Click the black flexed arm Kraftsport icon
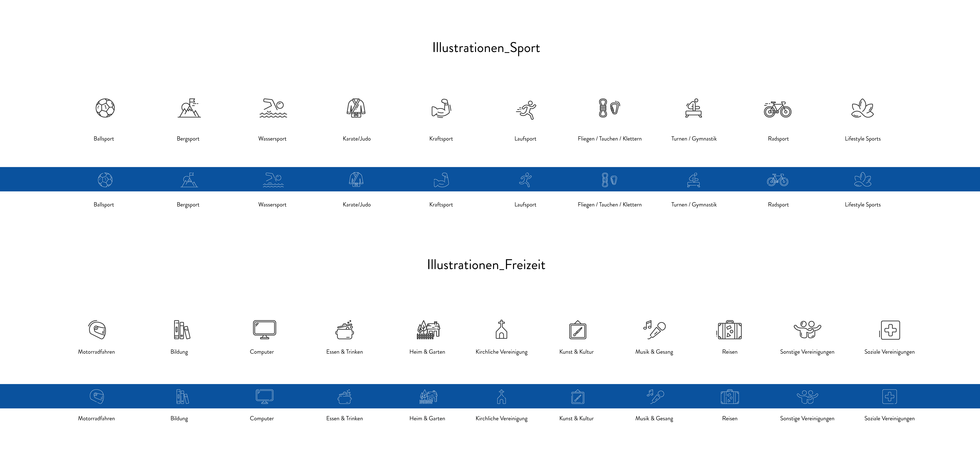The height and width of the screenshot is (471, 980). (x=441, y=108)
